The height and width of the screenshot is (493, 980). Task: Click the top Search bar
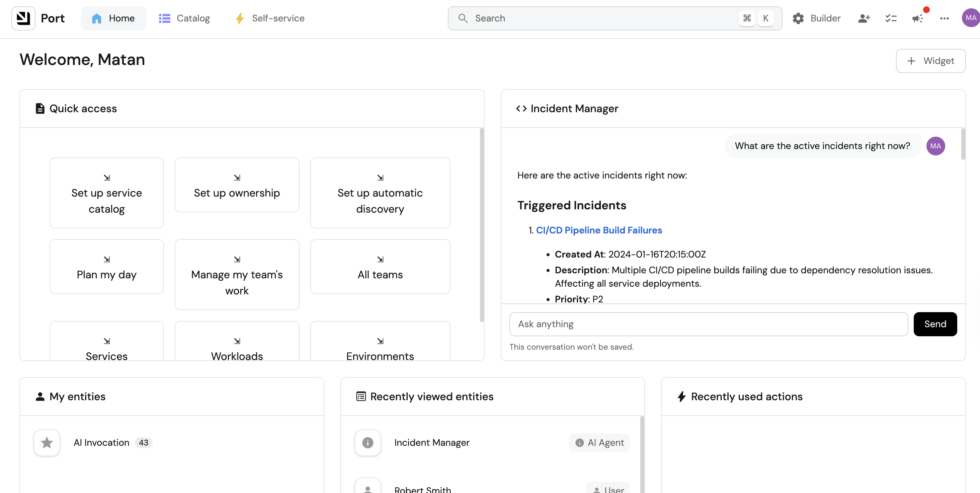click(x=605, y=18)
